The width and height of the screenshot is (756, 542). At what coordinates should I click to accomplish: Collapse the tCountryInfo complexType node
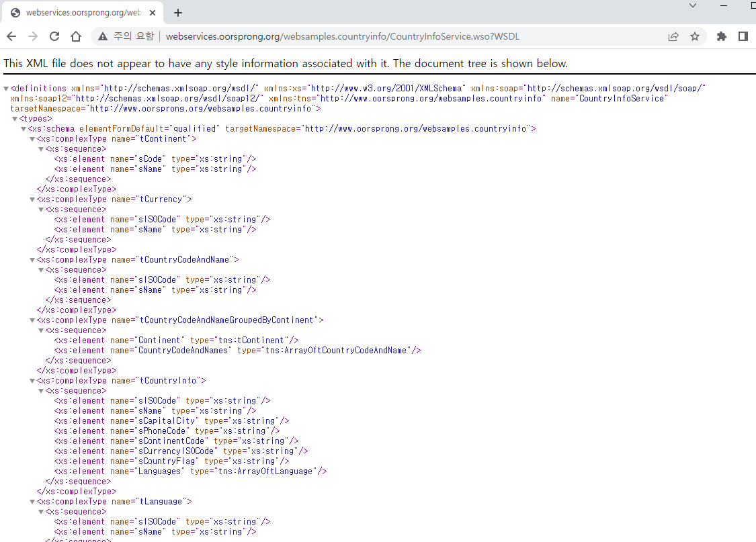32,381
